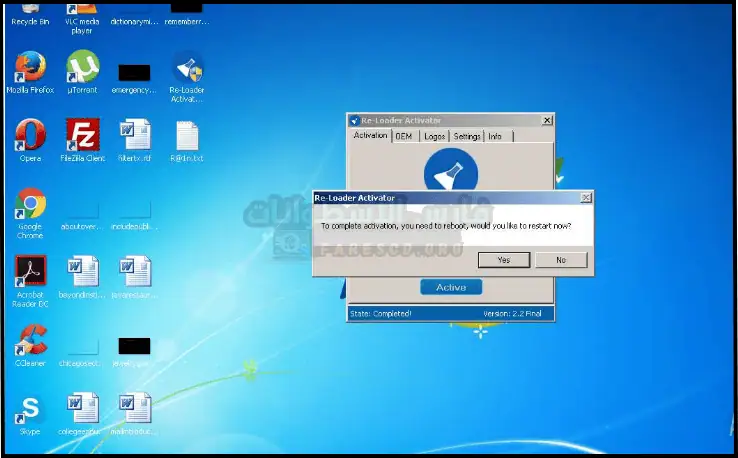This screenshot has height=458, width=738.
Task: Open Mozilla Firefox desktop icon
Action: (30, 68)
